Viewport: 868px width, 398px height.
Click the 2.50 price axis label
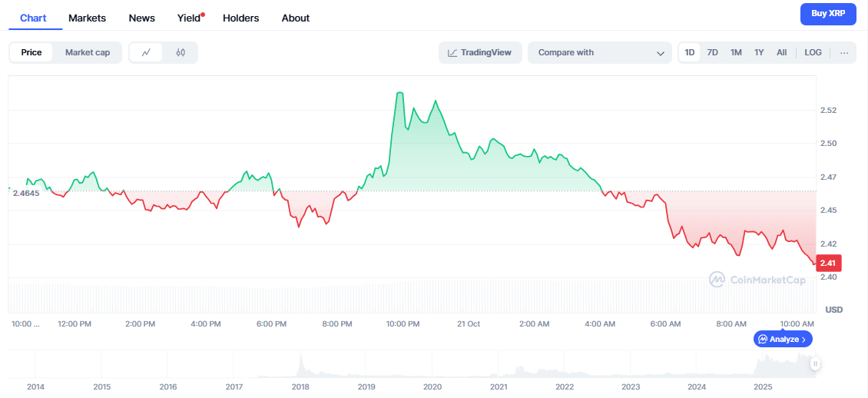(x=827, y=144)
